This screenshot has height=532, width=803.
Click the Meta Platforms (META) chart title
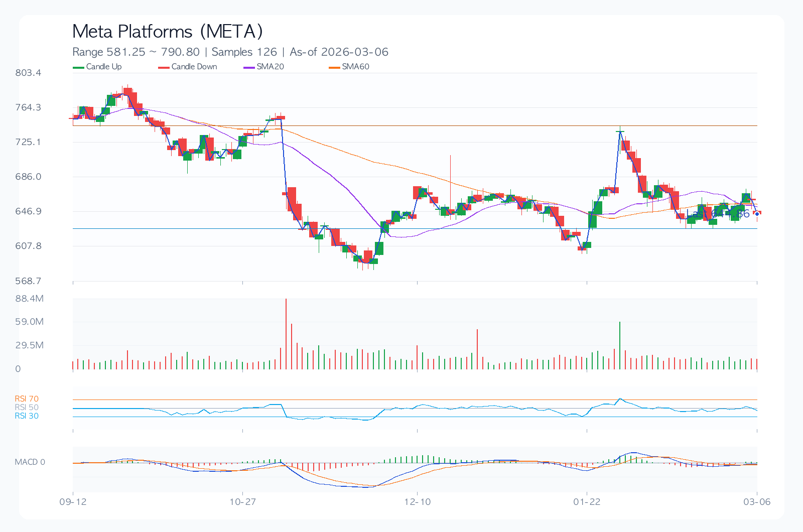coord(168,32)
